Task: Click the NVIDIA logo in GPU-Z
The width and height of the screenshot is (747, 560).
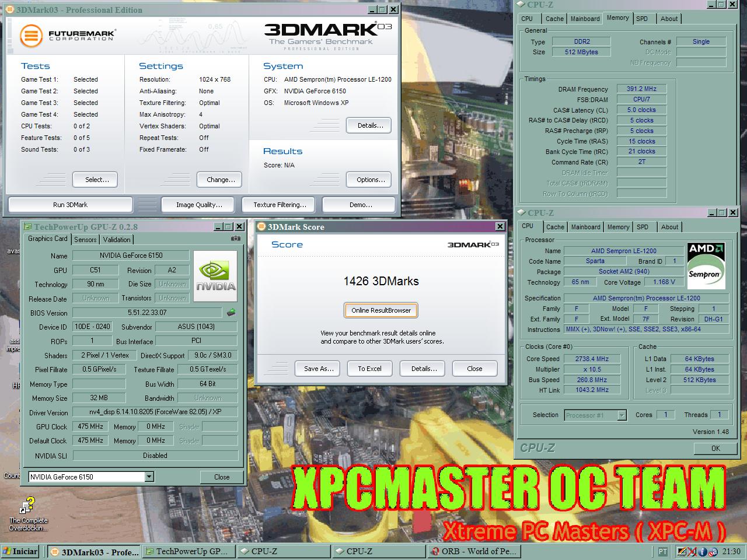Action: (215, 276)
